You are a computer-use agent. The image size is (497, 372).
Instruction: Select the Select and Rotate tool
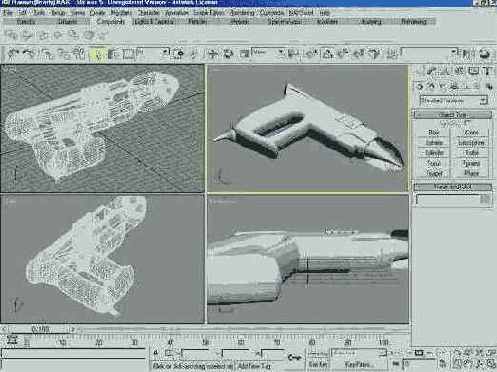228,53
